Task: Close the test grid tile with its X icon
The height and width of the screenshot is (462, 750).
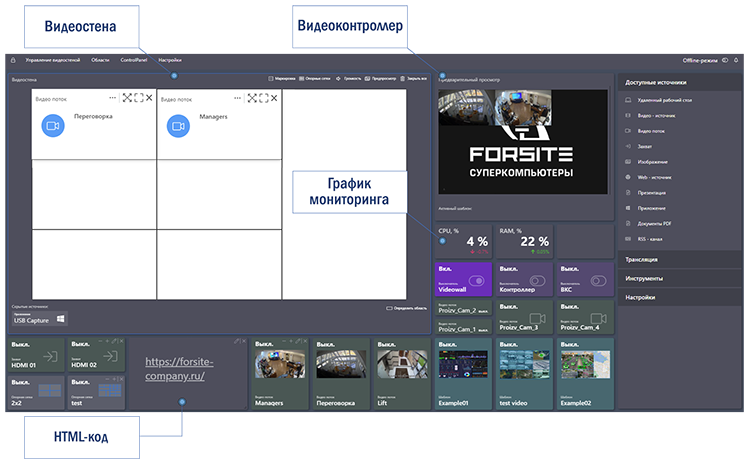Action: pos(121,379)
